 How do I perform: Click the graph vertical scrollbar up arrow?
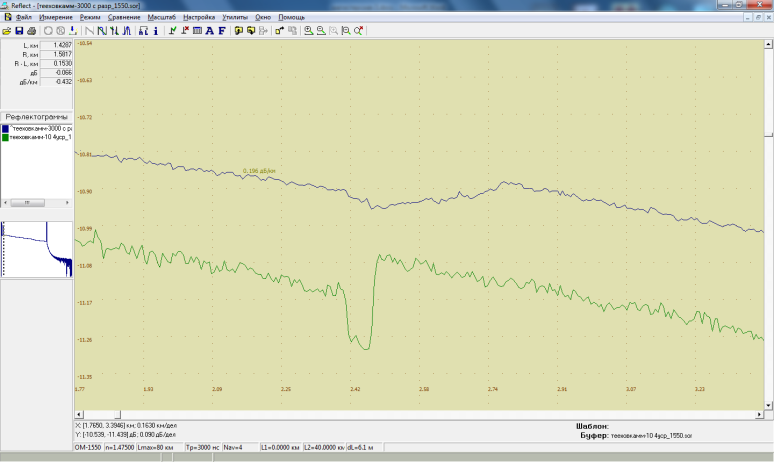coord(769,44)
